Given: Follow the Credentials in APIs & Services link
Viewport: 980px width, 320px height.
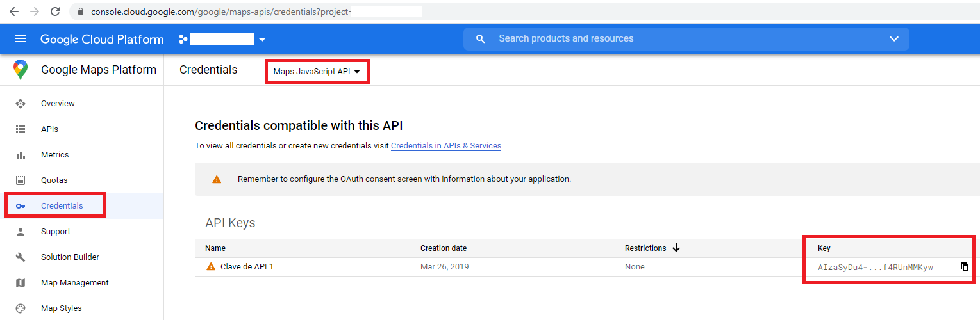Looking at the screenshot, I should [x=446, y=146].
